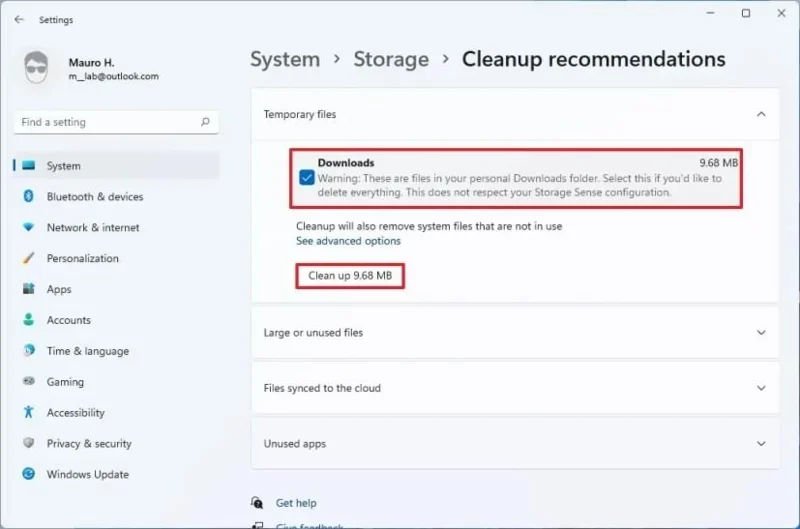This screenshot has height=529, width=800.
Task: Click the Apps icon in sidebar
Action: (29, 289)
